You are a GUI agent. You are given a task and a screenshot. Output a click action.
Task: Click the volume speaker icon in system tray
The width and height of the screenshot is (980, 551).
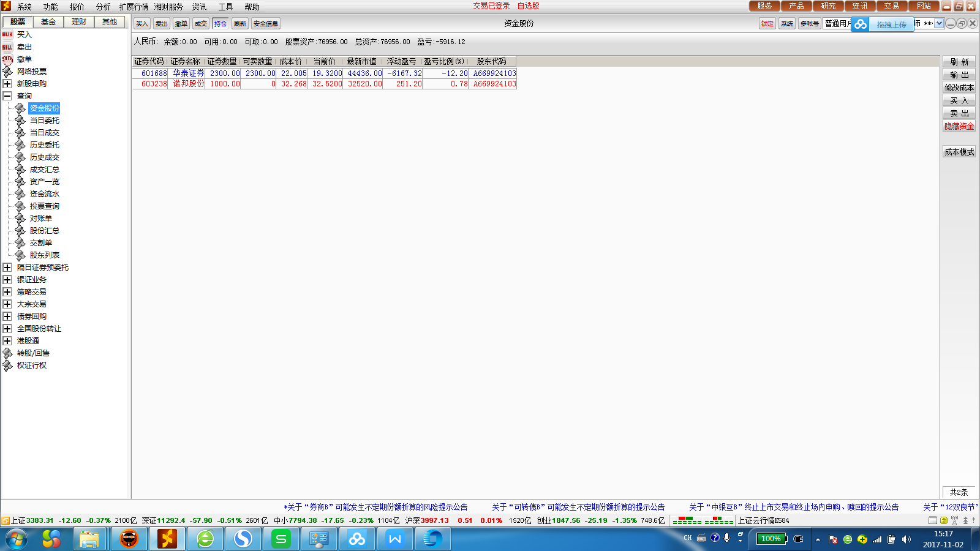(907, 539)
